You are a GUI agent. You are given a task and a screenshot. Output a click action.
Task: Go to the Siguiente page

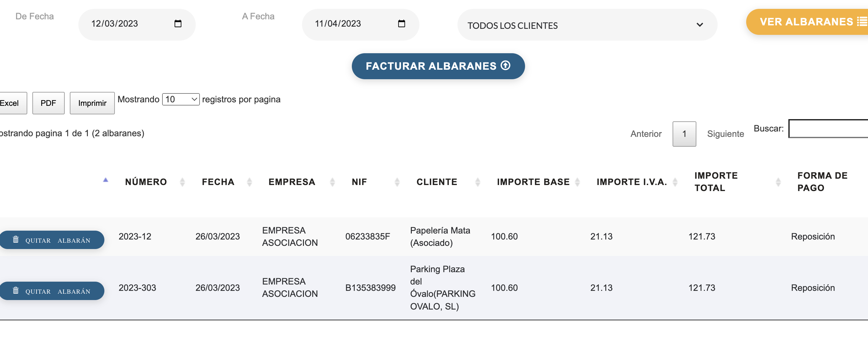pos(725,134)
